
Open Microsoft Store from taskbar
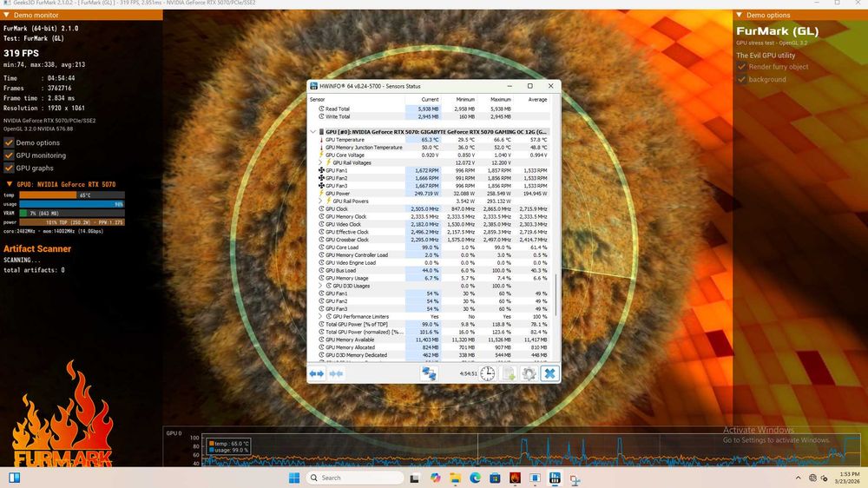pyautogui.click(x=495, y=478)
